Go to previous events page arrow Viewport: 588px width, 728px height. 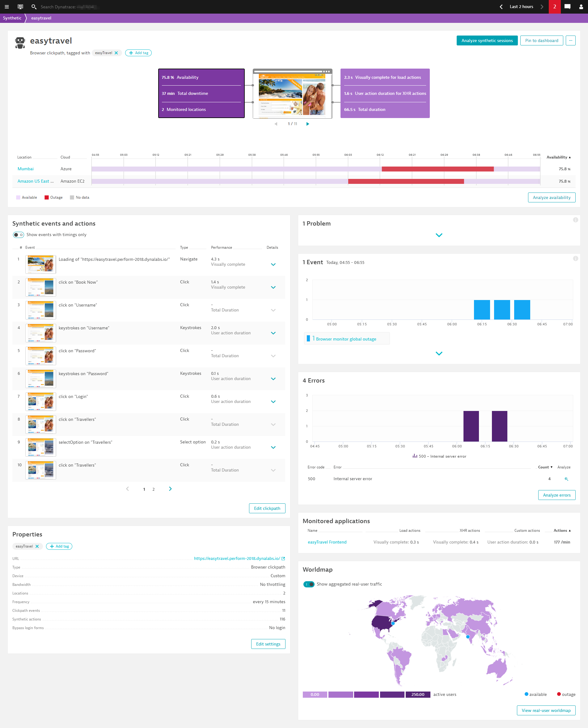[x=127, y=489]
